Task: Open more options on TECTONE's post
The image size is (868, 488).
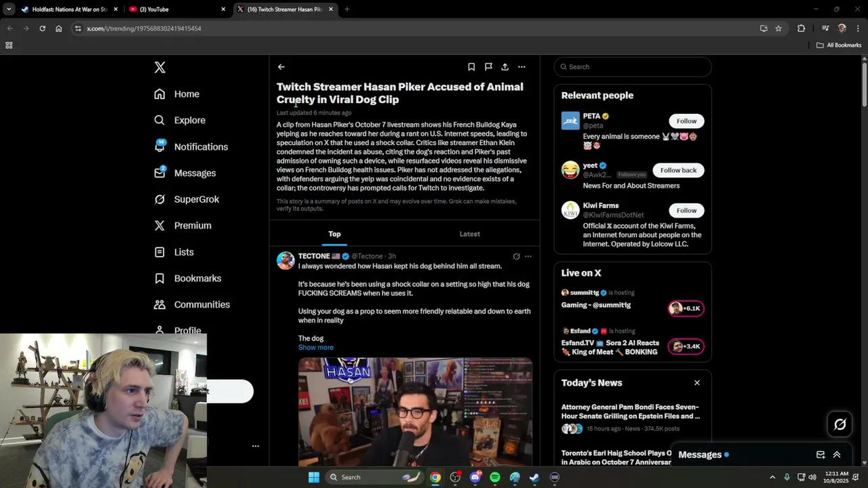Action: 528,256
